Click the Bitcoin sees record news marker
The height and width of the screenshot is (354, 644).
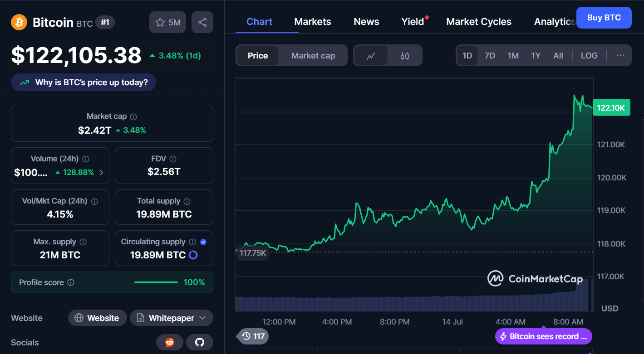pyautogui.click(x=544, y=336)
